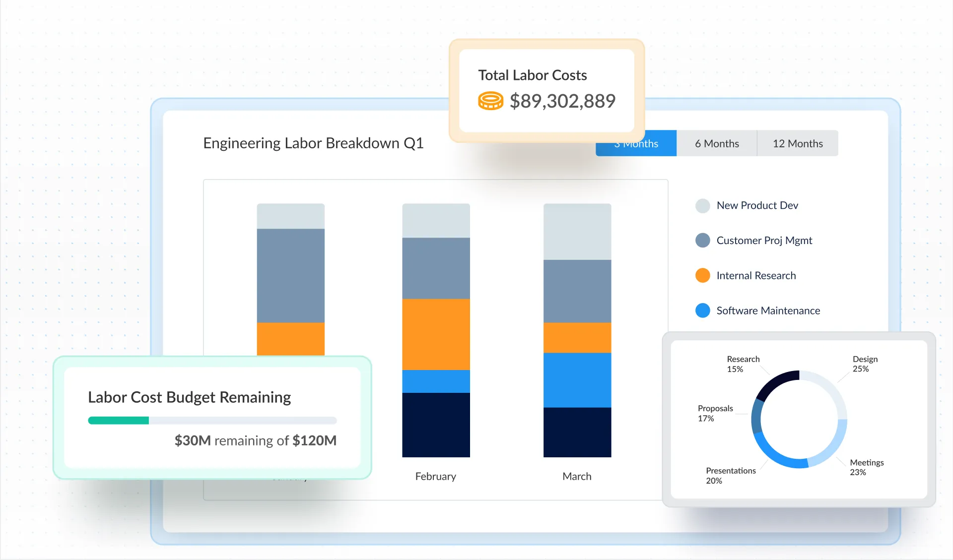Click the Labor Cost Budget progress bar
The image size is (953, 560).
(212, 421)
